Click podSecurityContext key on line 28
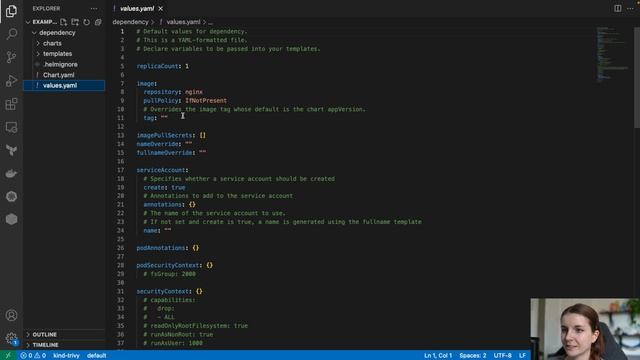This screenshot has height=360, width=640. click(168, 265)
